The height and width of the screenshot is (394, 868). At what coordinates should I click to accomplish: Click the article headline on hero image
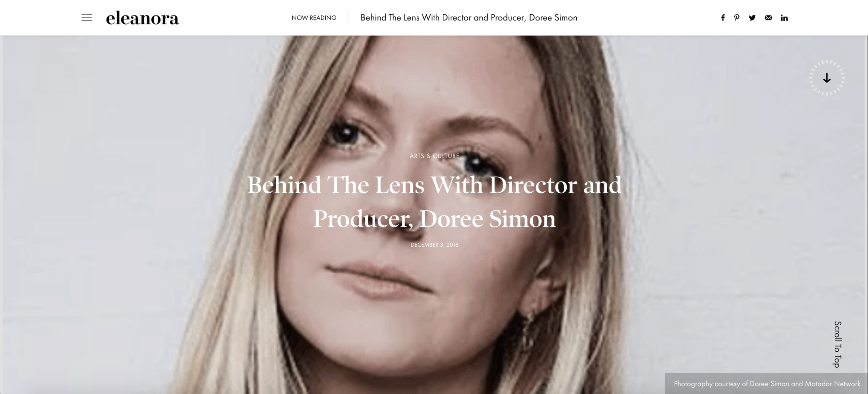click(x=434, y=202)
